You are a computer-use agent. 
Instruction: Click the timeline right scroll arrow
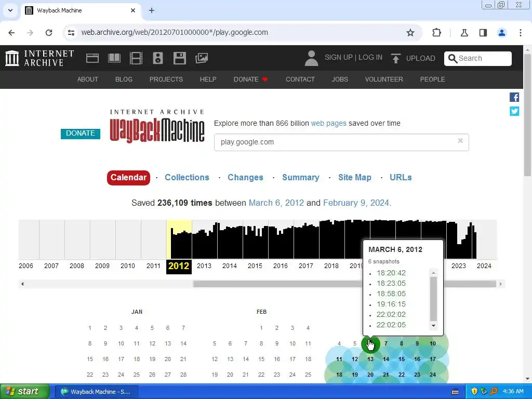[500, 284]
